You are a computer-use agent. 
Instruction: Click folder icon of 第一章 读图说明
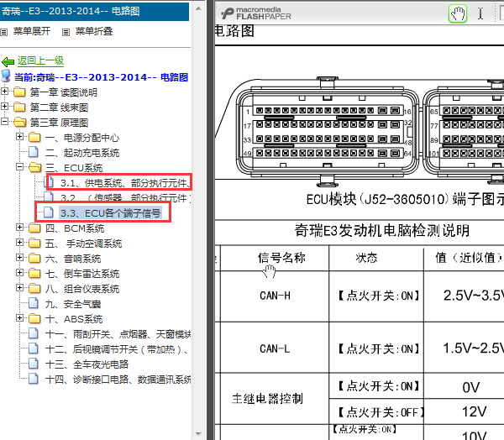coord(19,92)
